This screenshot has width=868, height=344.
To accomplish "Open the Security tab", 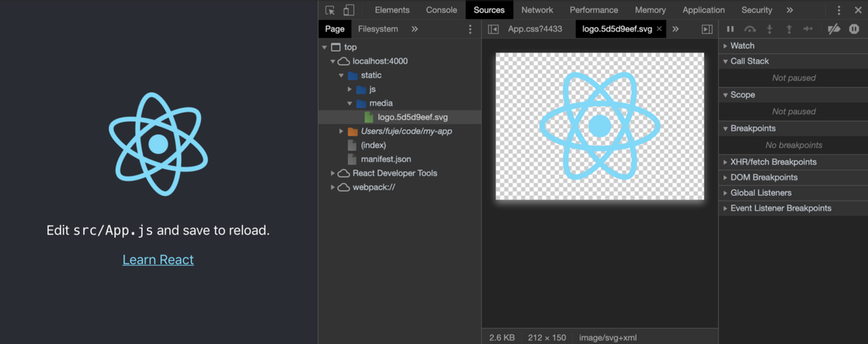I will 757,10.
